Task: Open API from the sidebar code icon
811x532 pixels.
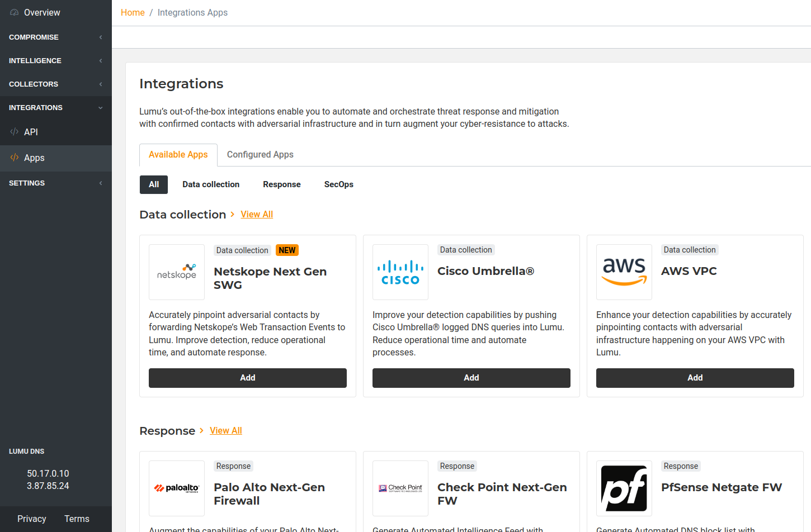Action: [x=15, y=132]
